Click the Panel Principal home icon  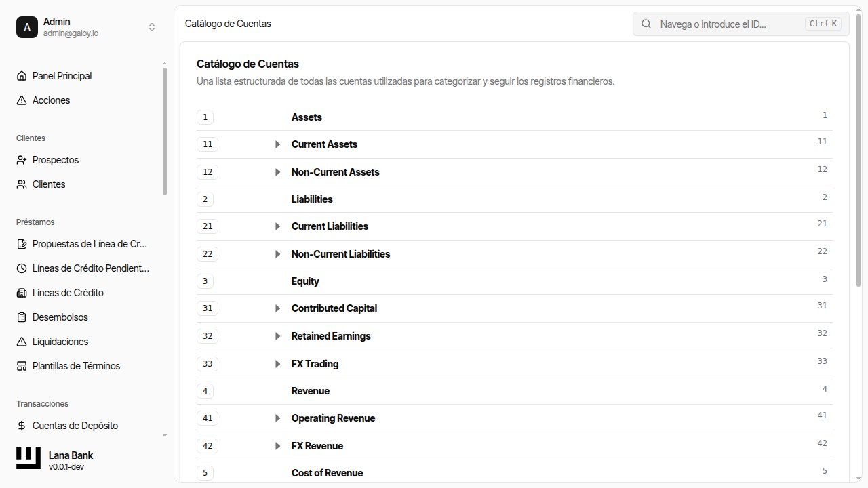click(22, 76)
